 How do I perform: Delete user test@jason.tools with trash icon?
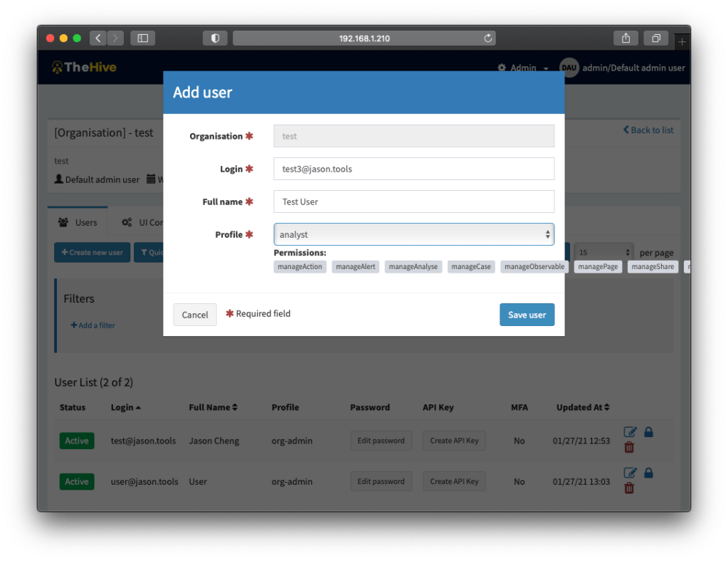[629, 448]
